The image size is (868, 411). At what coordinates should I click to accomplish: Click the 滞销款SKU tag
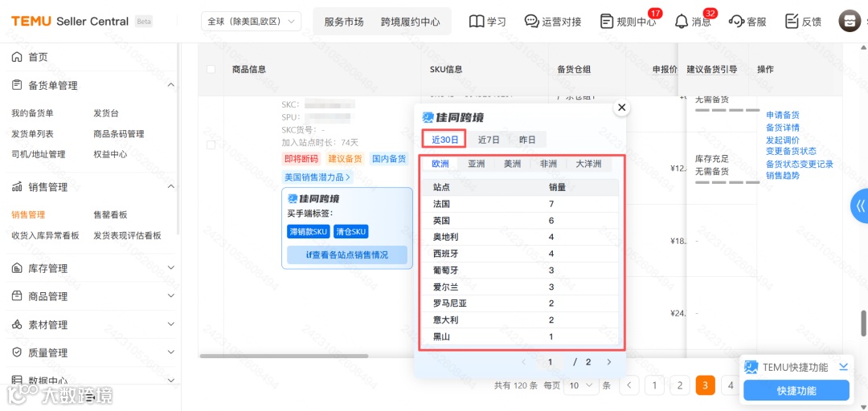click(309, 232)
